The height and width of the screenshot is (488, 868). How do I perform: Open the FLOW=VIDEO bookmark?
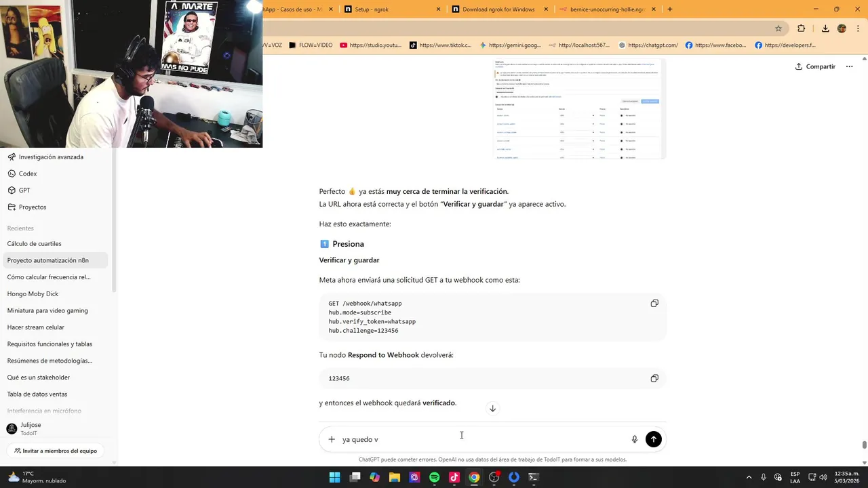(311, 45)
